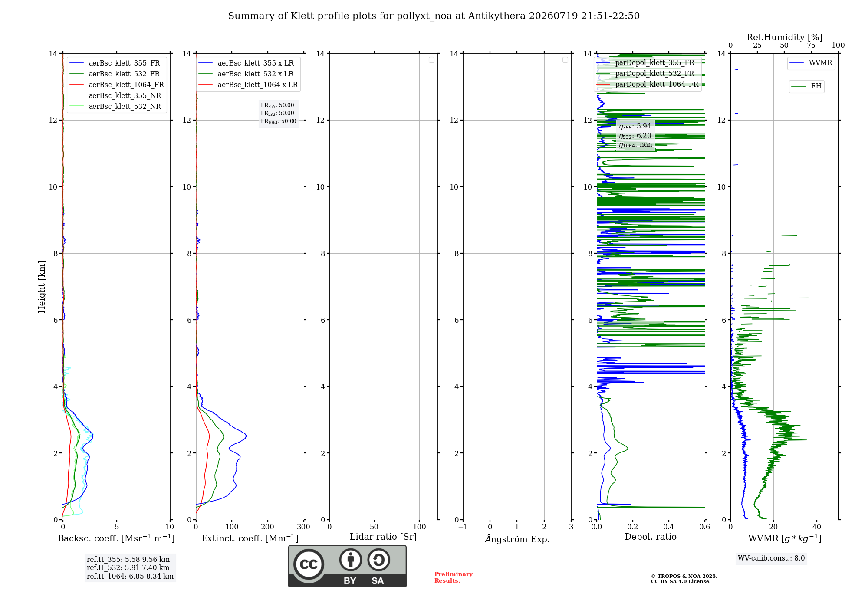
Task: Click the Rel.Humidity [%] top axis label
Action: pos(784,37)
